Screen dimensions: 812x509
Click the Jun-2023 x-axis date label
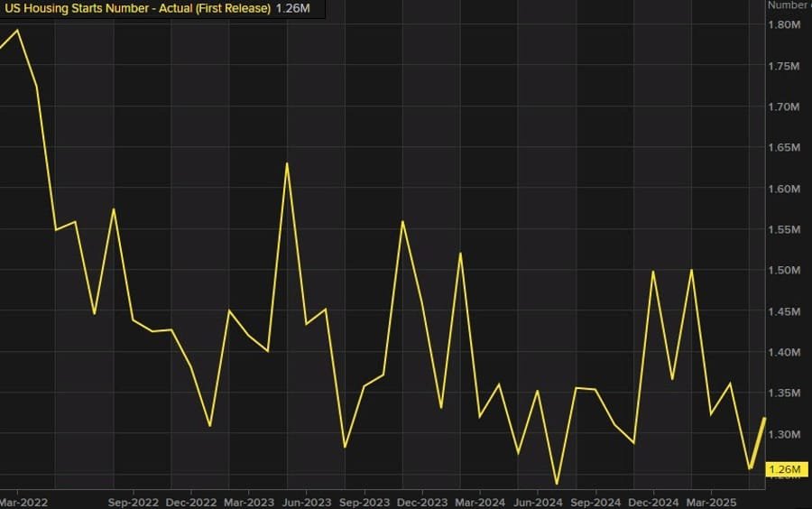coord(306,499)
